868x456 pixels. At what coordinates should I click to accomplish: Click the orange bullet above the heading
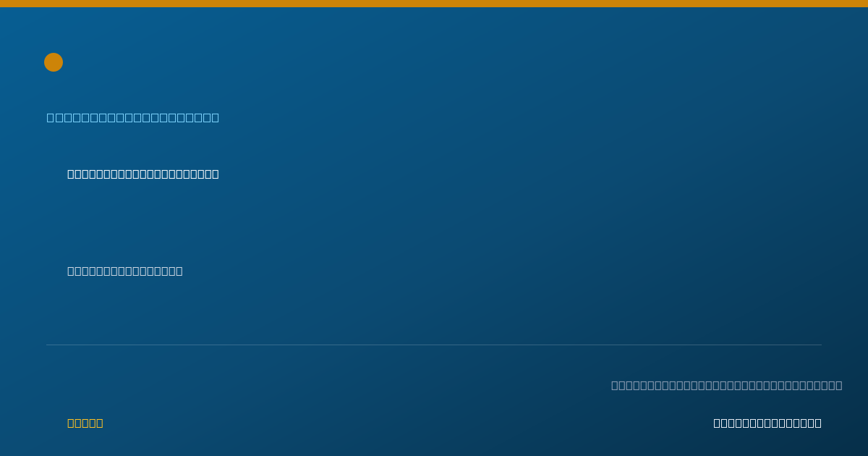pyautogui.click(x=54, y=62)
